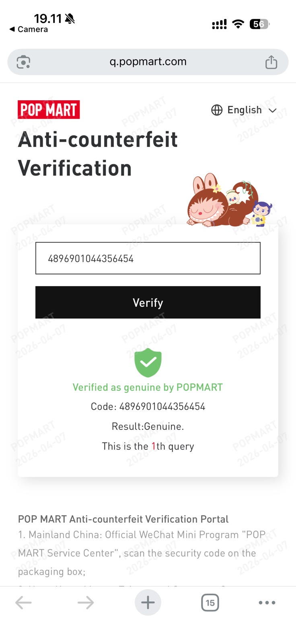
Task: Open a new tab with plus button
Action: click(x=148, y=603)
